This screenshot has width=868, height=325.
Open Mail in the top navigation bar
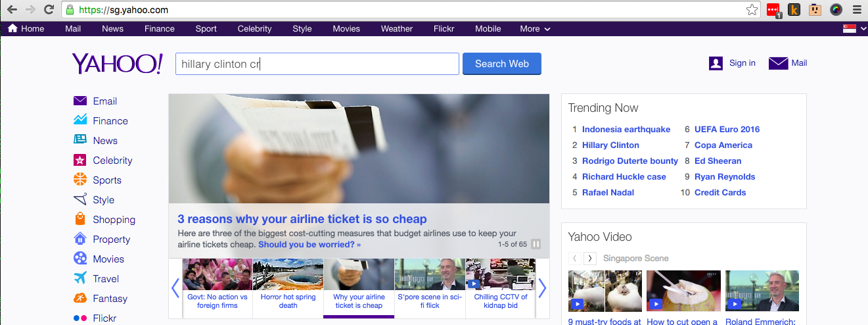tap(73, 29)
